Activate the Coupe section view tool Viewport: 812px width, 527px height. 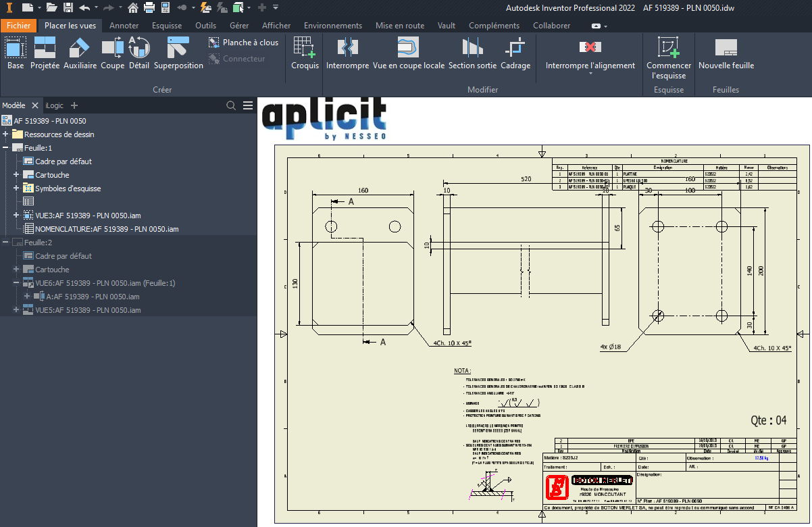tap(112, 53)
